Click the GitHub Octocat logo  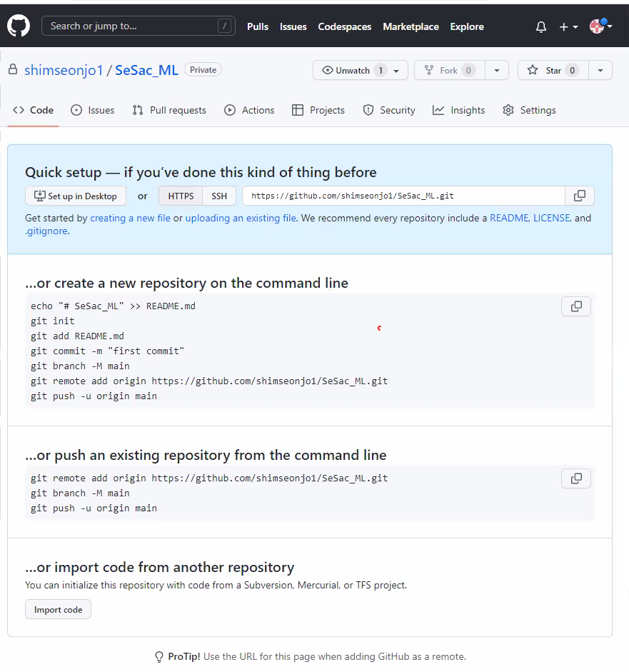point(19,26)
